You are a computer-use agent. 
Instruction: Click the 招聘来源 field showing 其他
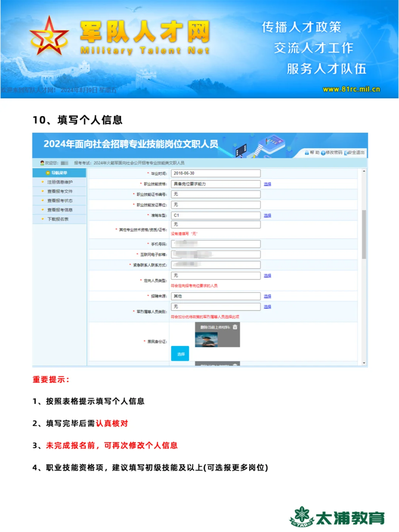click(x=216, y=296)
